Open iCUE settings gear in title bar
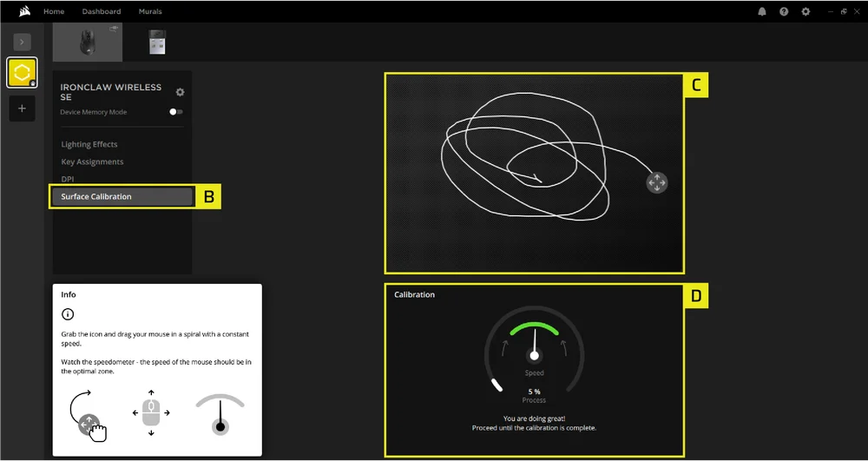 click(x=806, y=11)
